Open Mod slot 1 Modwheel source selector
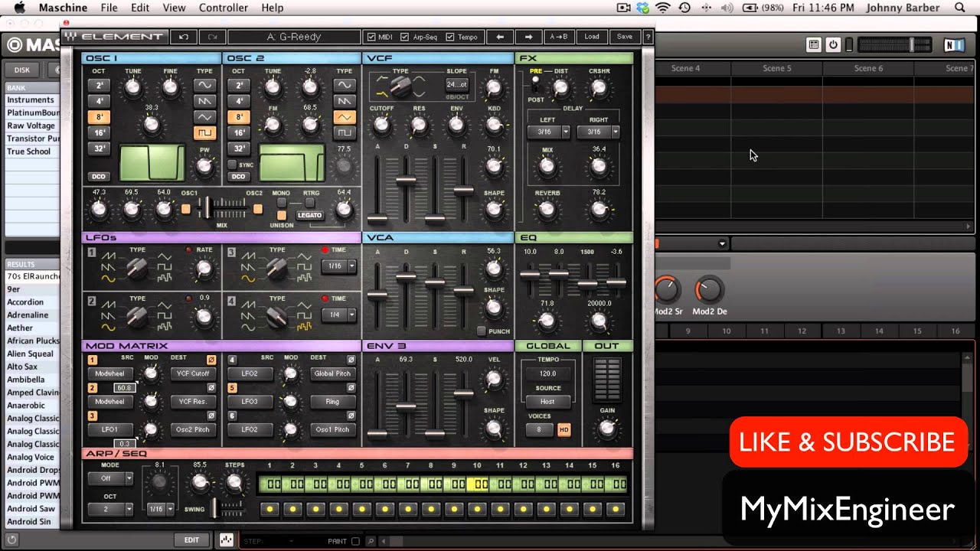Screen dimensions: 980x551 [x=110, y=373]
